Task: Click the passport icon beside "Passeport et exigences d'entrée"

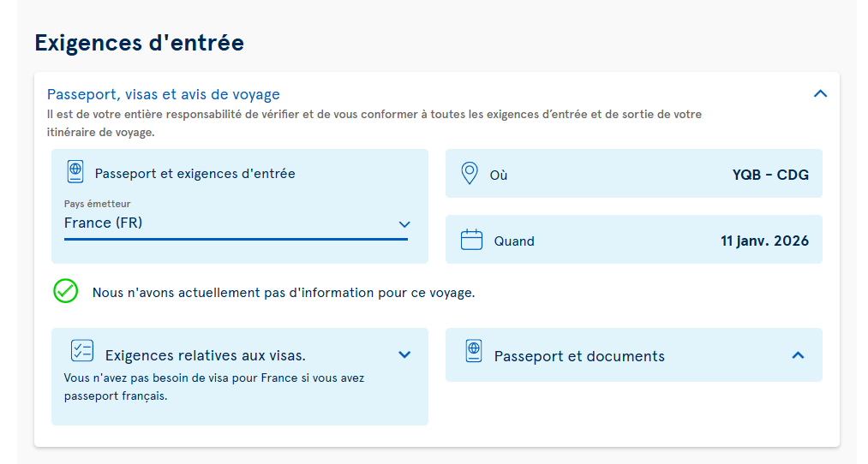Action: pos(75,172)
